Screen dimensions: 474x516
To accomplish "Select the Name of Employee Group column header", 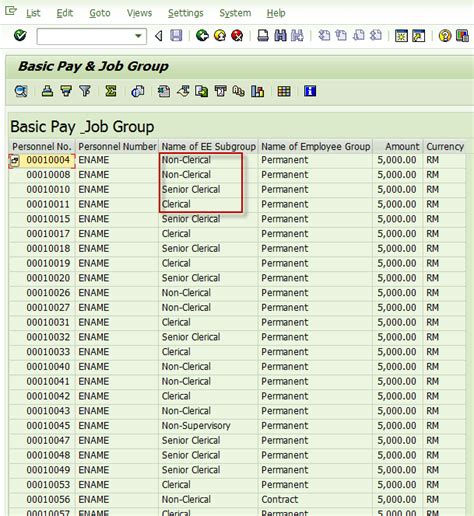I will click(x=315, y=146).
